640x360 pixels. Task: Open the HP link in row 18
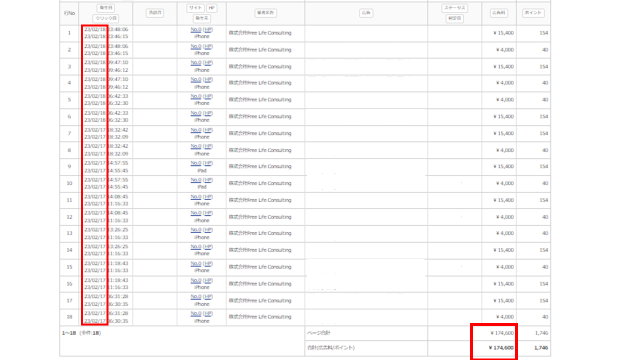(x=208, y=314)
